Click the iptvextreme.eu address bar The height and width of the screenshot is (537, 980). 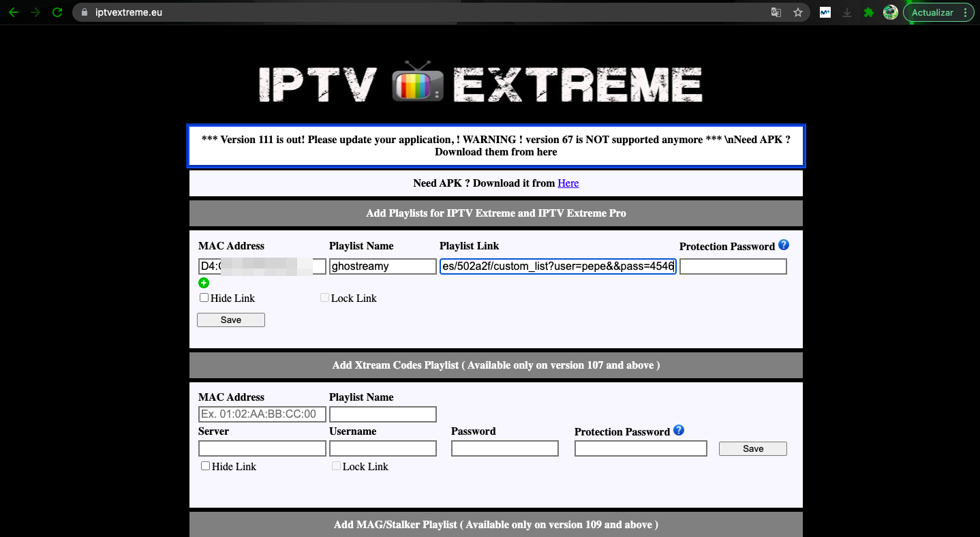(409, 12)
